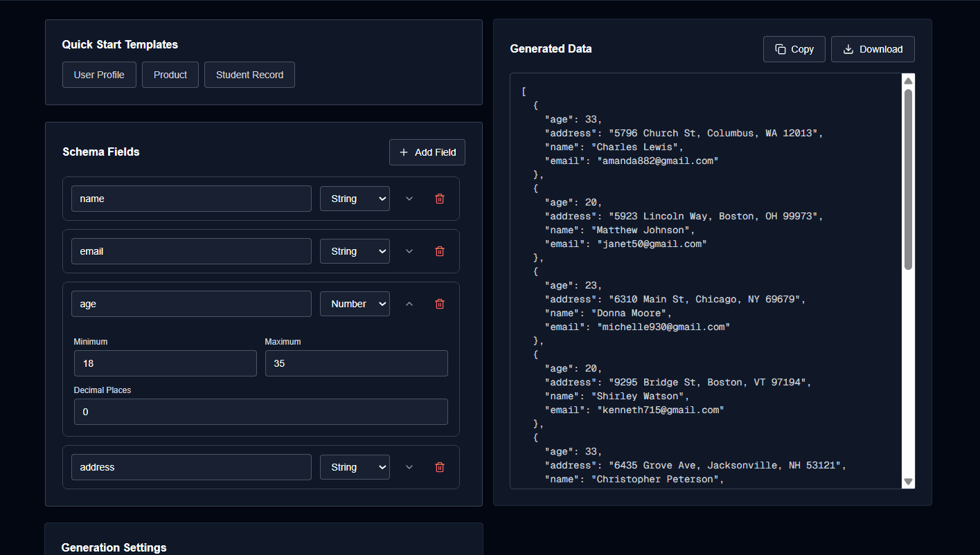Expand options for the name field
The image size is (980, 555).
pyautogui.click(x=409, y=199)
